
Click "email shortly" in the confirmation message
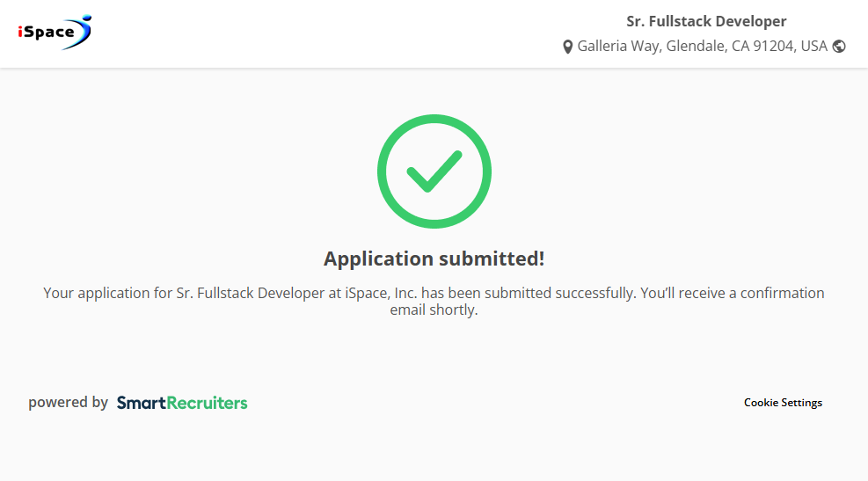tap(434, 310)
